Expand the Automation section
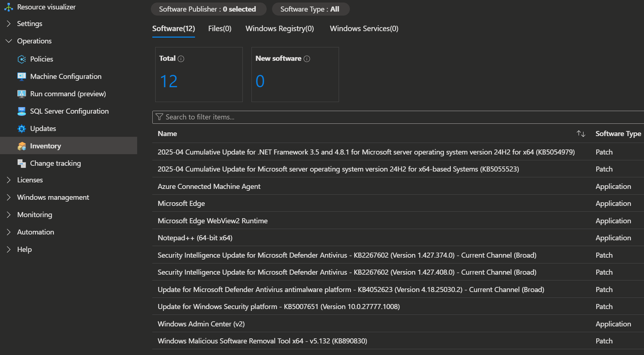The height and width of the screenshot is (355, 644). pyautogui.click(x=9, y=232)
